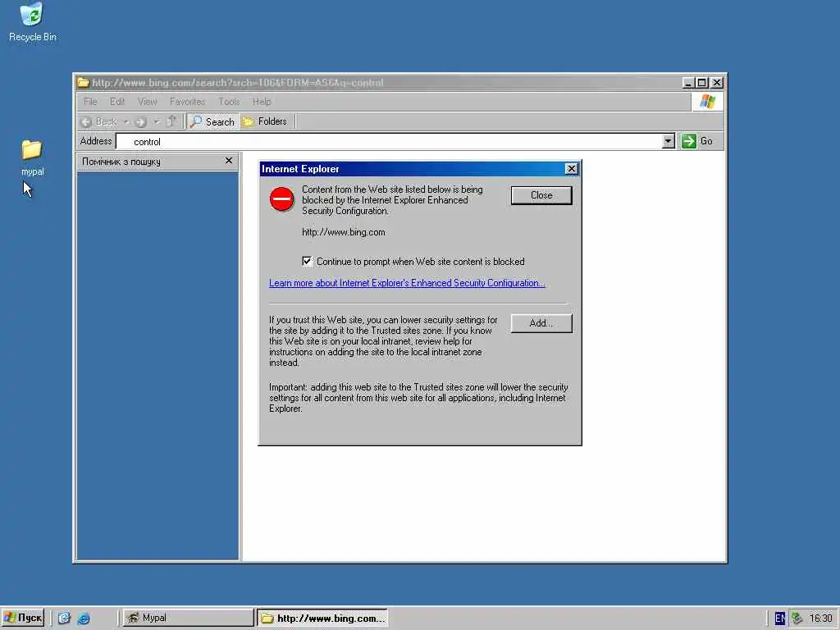Toggle the Folders pane toolbar button
This screenshot has height=630, width=840.
pos(265,121)
